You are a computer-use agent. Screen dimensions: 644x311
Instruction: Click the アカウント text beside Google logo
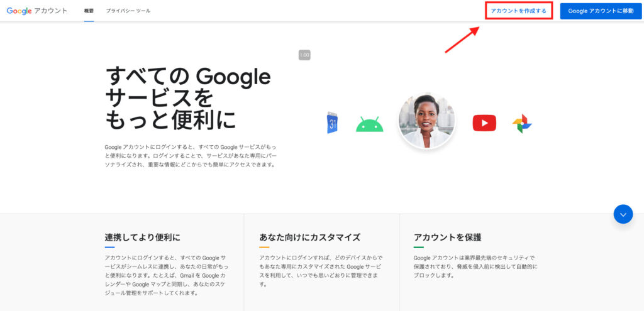pyautogui.click(x=51, y=11)
